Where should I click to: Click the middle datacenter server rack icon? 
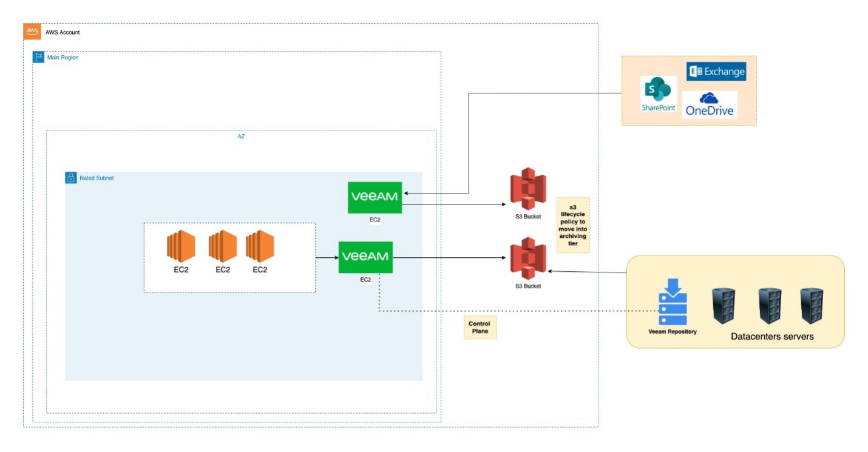(x=770, y=307)
